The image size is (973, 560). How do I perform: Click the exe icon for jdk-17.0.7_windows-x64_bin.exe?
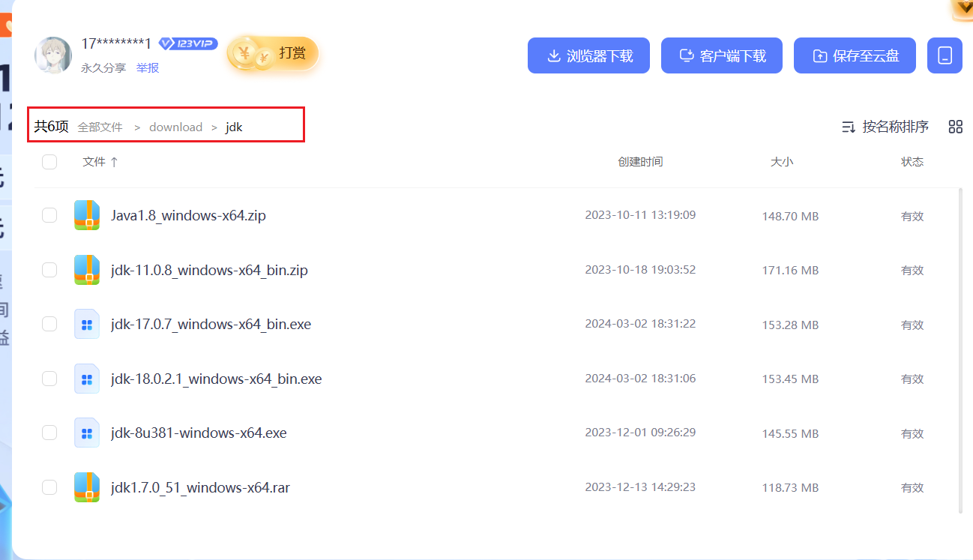point(87,324)
